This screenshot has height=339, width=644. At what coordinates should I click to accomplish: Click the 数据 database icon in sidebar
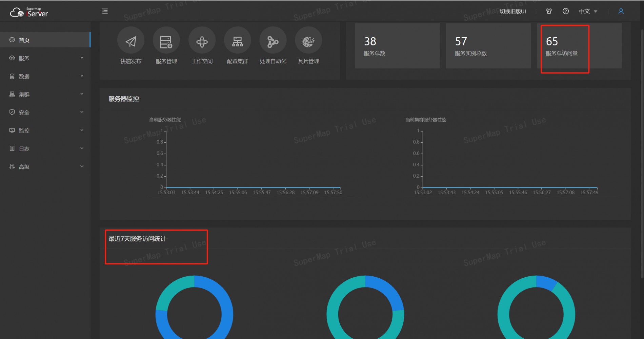pyautogui.click(x=12, y=76)
